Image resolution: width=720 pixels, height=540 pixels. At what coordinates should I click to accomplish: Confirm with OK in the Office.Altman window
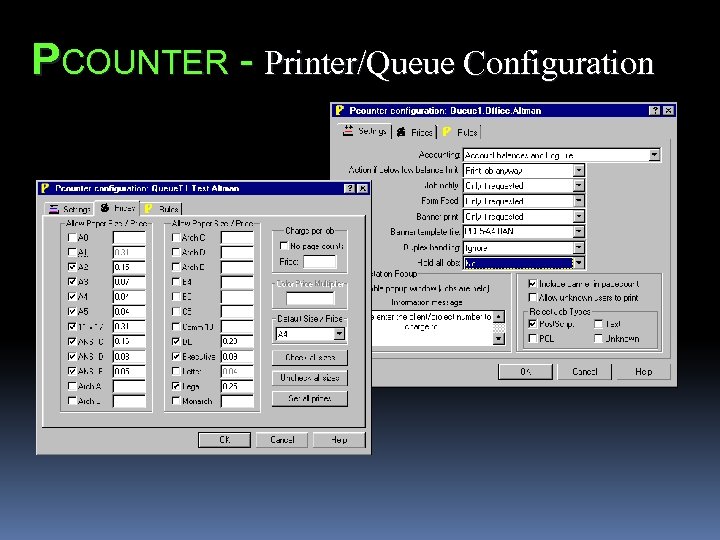click(525, 371)
